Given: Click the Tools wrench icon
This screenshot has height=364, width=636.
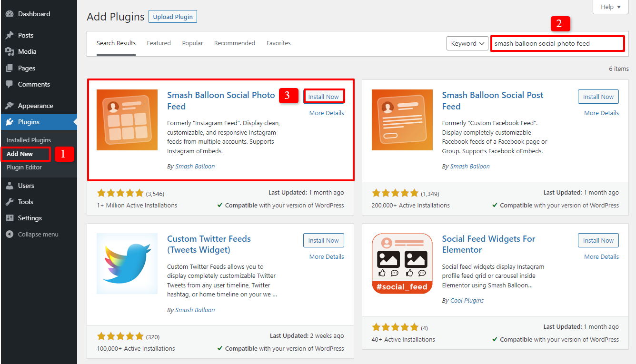Looking at the screenshot, I should point(10,202).
